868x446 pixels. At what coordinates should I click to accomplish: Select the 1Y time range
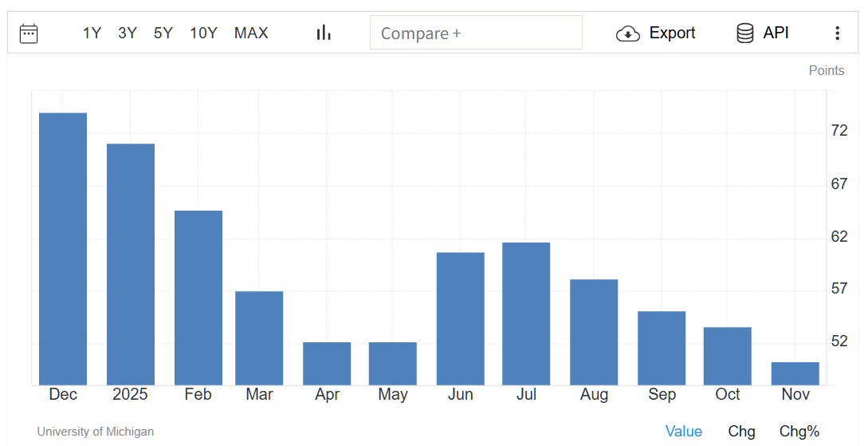92,33
